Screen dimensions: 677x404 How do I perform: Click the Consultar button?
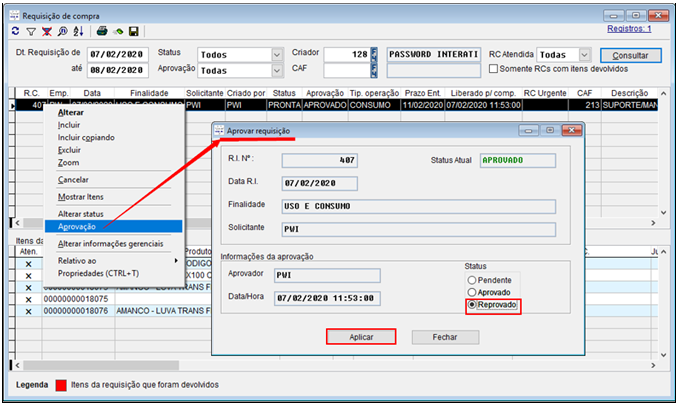629,55
